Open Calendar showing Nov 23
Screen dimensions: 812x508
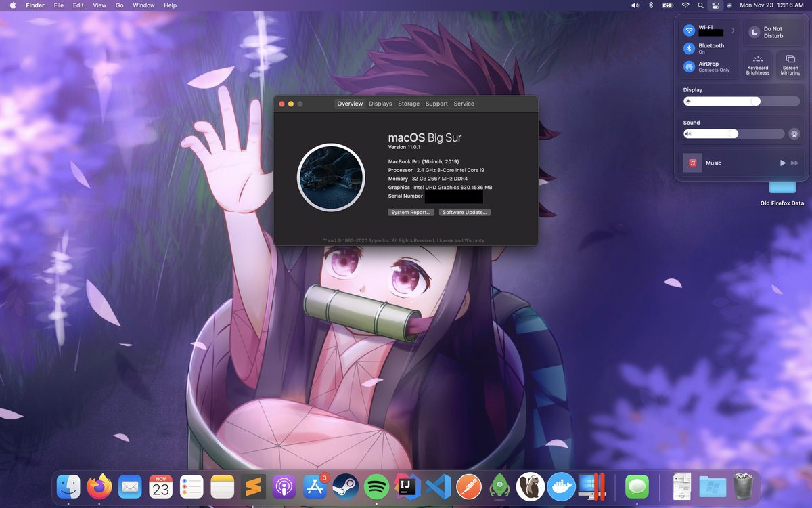click(x=161, y=486)
